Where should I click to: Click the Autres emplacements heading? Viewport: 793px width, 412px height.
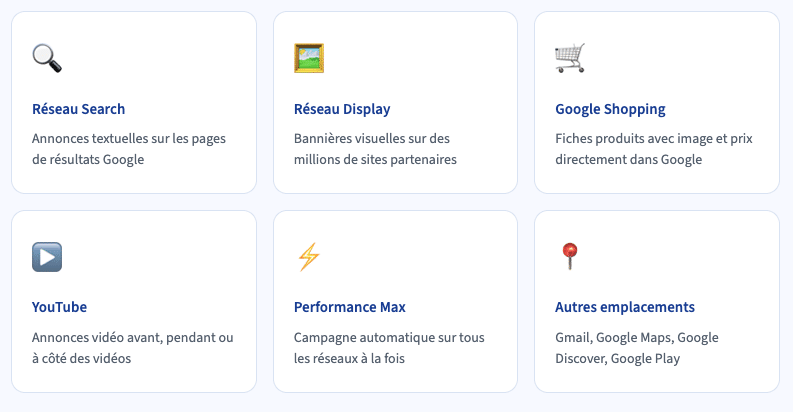point(625,307)
